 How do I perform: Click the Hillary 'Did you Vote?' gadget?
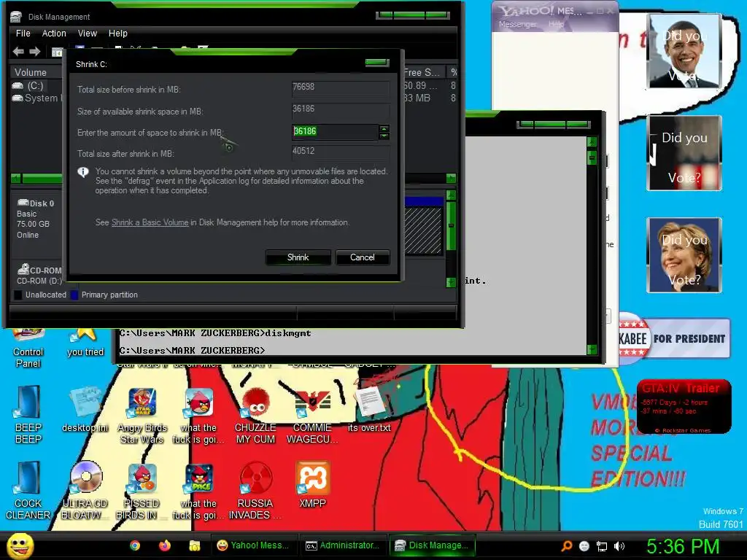click(x=684, y=254)
